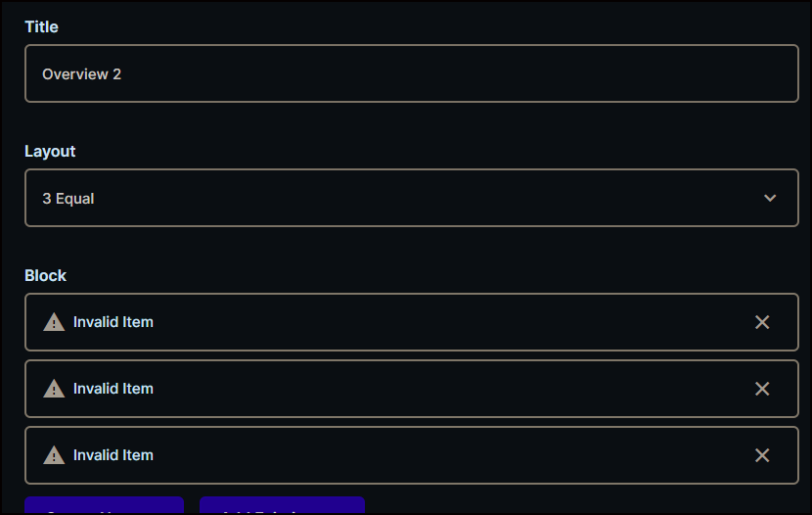
Task: Select the third Invalid Item row label
Action: [113, 455]
